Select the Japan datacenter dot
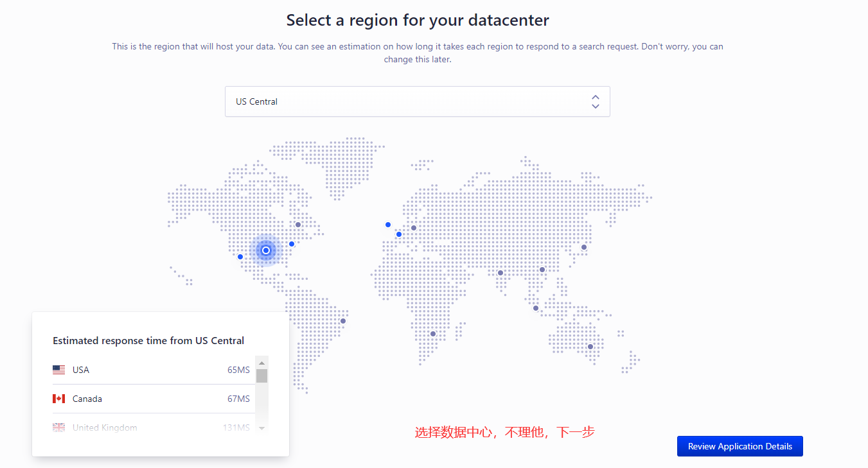Image resolution: width=868 pixels, height=468 pixels. [x=584, y=247]
